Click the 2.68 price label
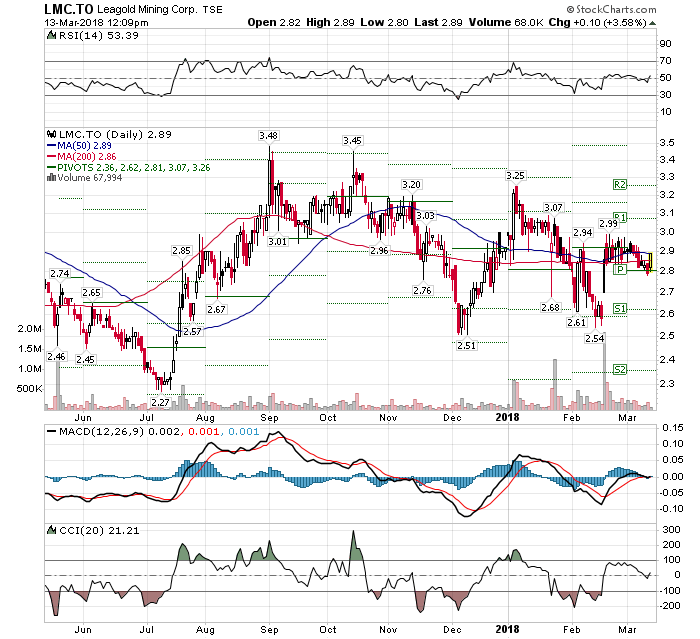 coord(550,307)
